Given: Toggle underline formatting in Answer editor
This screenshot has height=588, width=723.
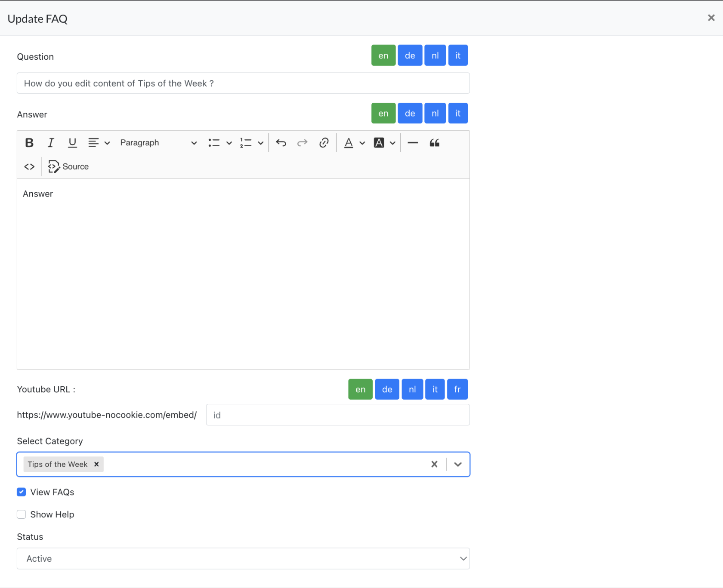Looking at the screenshot, I should [x=72, y=143].
